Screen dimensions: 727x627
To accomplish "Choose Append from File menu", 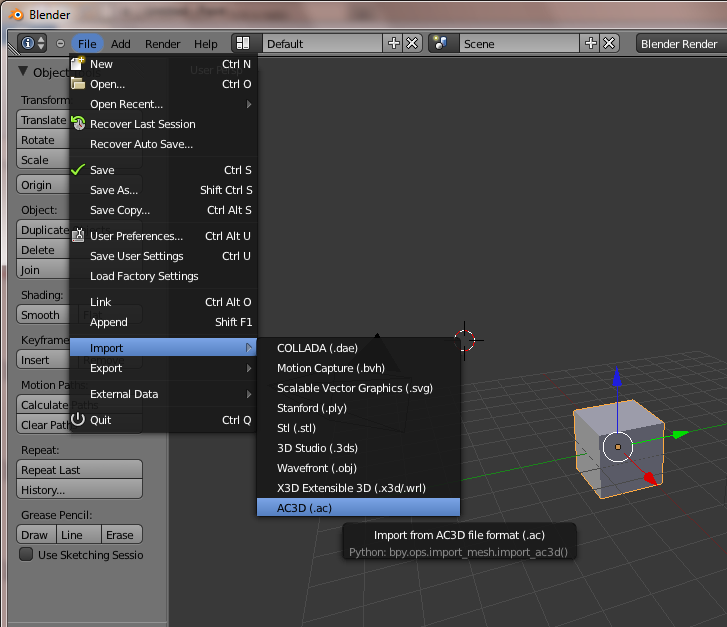I will point(163,321).
